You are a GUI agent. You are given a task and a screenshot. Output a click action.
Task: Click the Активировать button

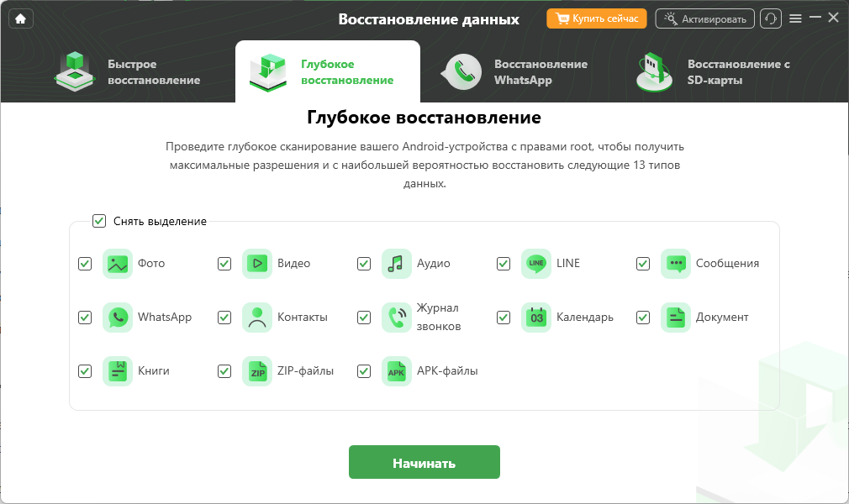coord(705,19)
